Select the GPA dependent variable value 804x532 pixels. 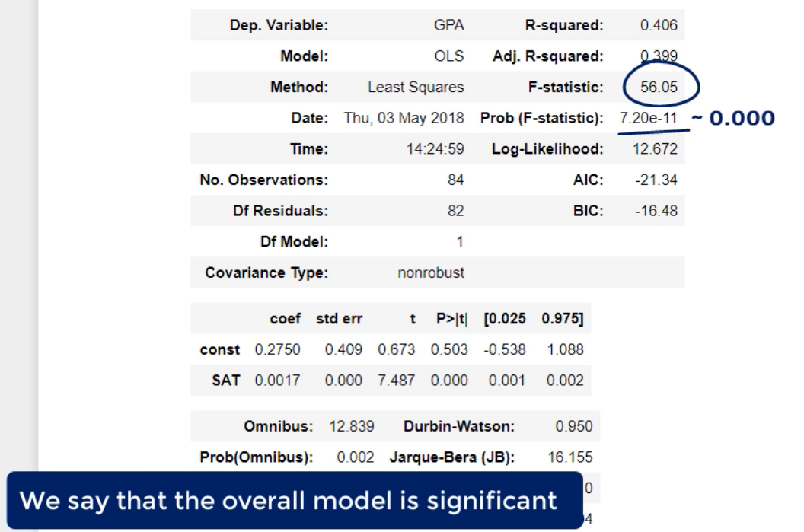448,25
